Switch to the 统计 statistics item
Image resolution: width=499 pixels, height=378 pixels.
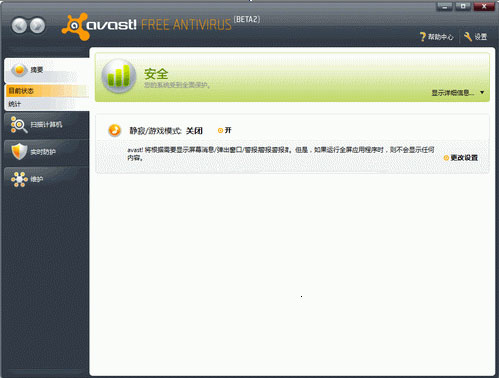[47, 104]
